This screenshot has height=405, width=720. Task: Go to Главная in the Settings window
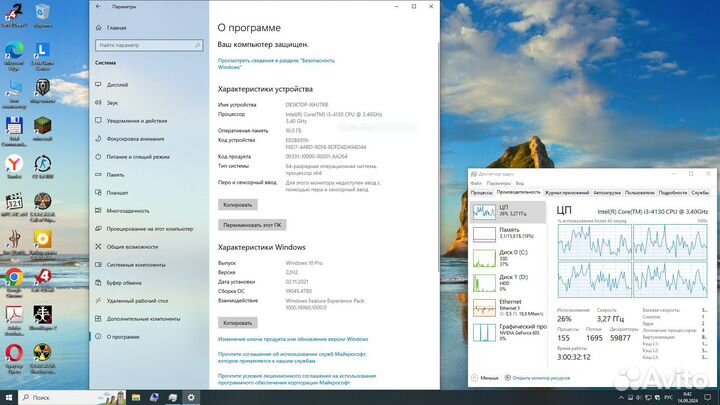[x=117, y=29]
